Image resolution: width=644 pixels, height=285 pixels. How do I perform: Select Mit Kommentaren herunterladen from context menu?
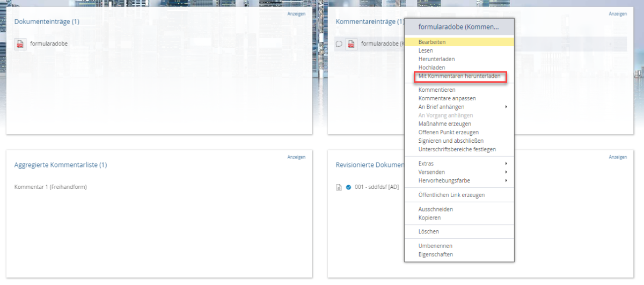pyautogui.click(x=459, y=77)
